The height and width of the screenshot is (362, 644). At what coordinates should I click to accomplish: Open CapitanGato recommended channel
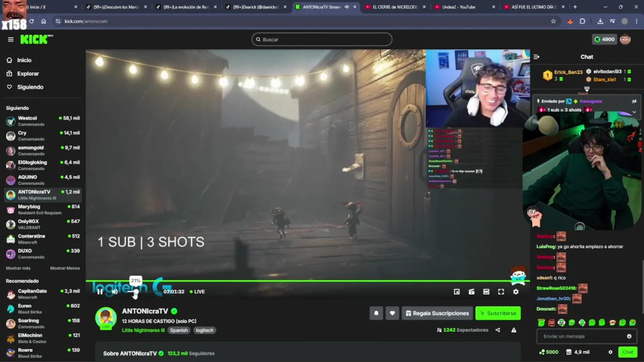click(43, 294)
